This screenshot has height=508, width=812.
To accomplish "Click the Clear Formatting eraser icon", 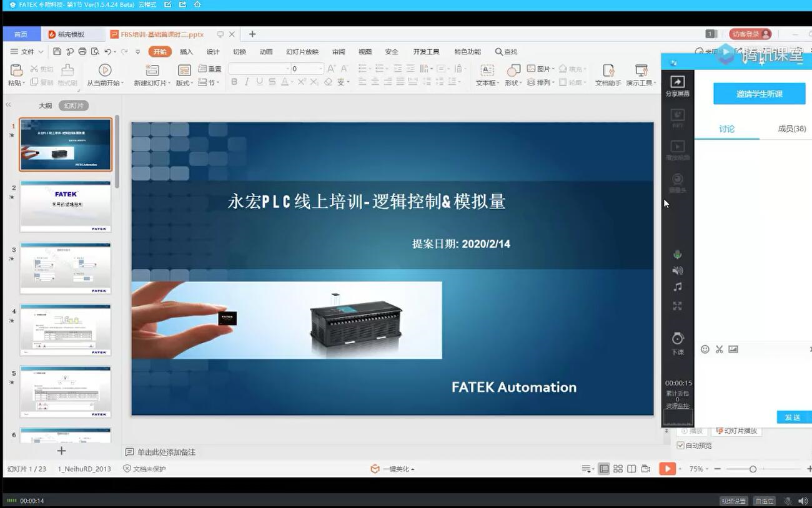I will click(x=328, y=82).
